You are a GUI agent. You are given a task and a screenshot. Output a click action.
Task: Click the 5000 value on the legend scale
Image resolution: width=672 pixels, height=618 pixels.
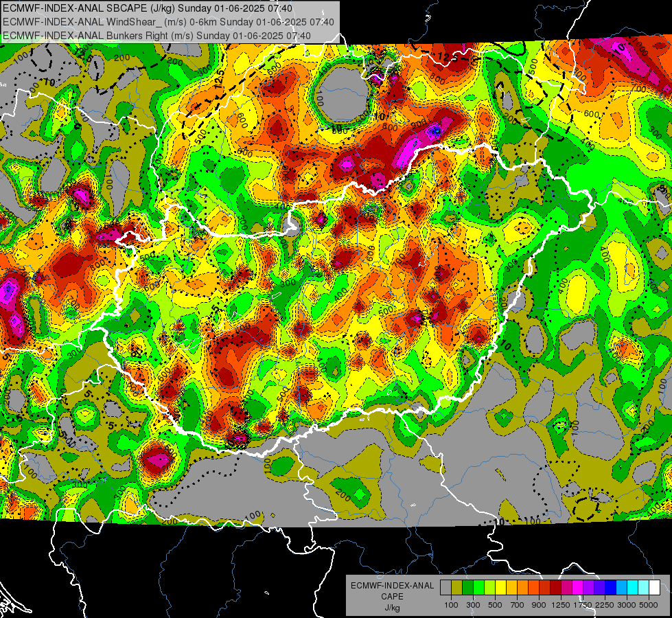pyautogui.click(x=649, y=605)
